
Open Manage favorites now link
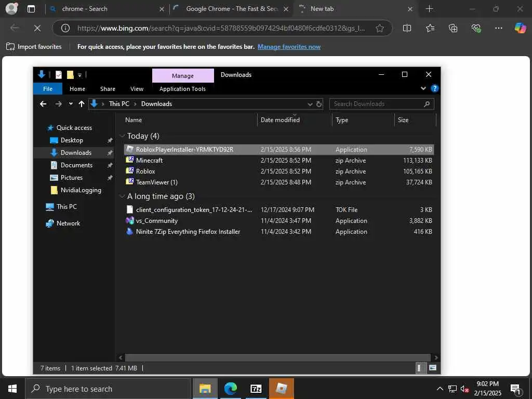(x=289, y=47)
